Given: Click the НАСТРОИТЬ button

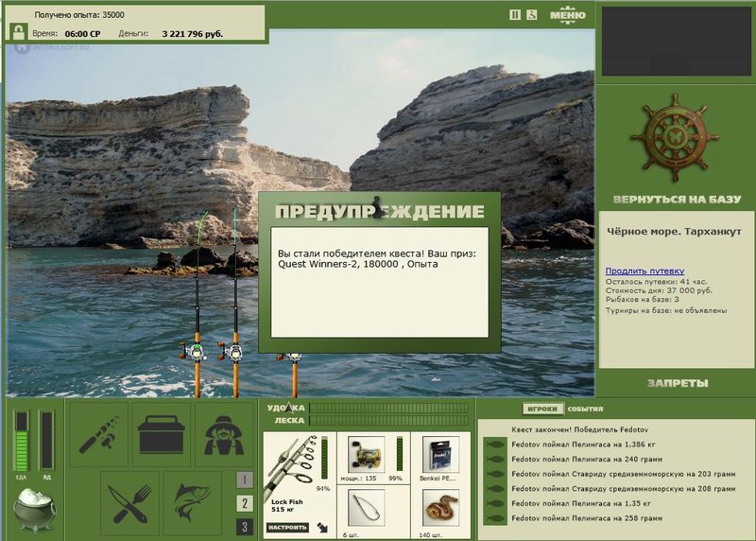Looking at the screenshot, I should [287, 527].
